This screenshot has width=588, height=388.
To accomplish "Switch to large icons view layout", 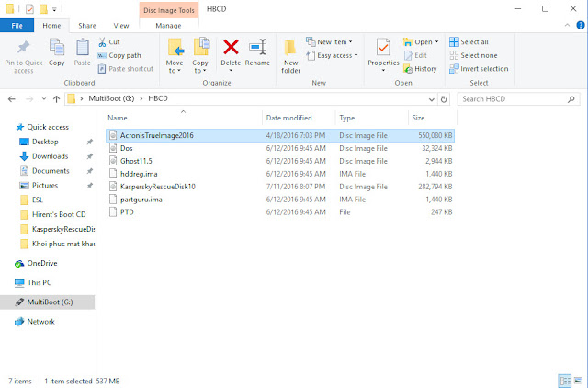I will [x=578, y=381].
